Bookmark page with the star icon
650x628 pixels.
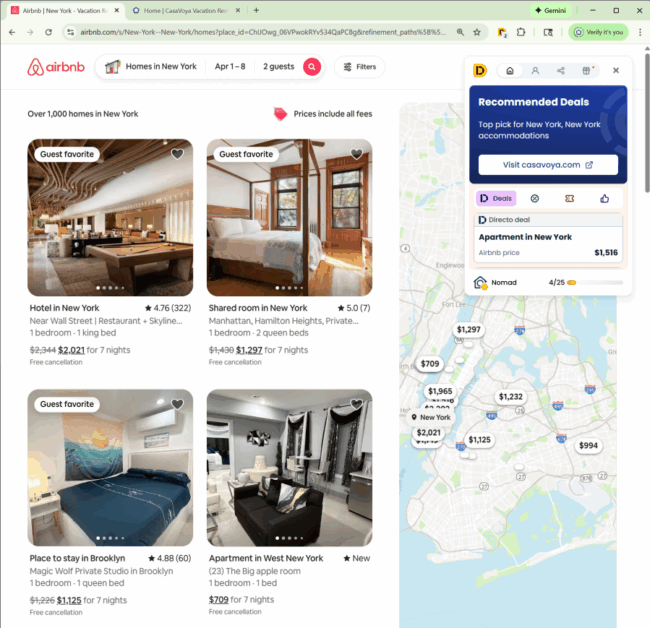point(477,32)
